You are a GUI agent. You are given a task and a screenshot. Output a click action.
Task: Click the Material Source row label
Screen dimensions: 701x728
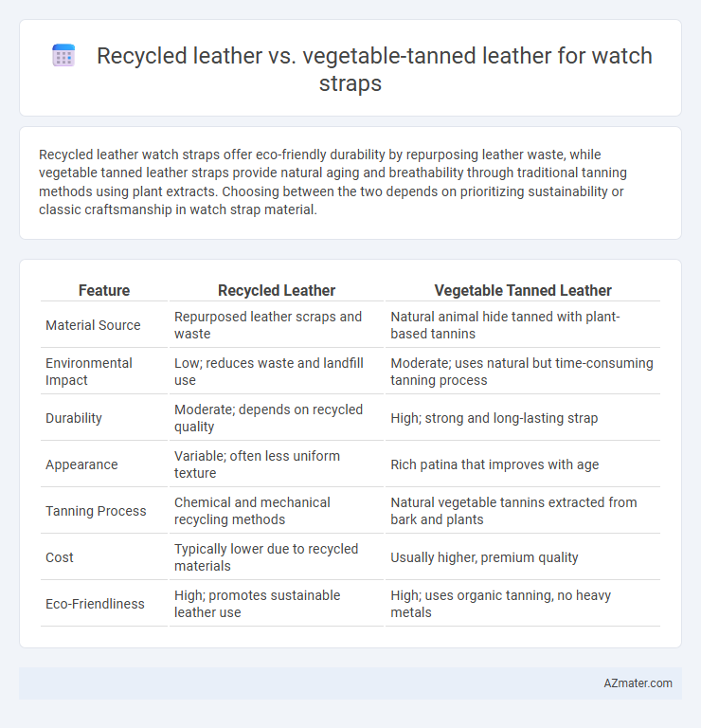click(x=93, y=325)
